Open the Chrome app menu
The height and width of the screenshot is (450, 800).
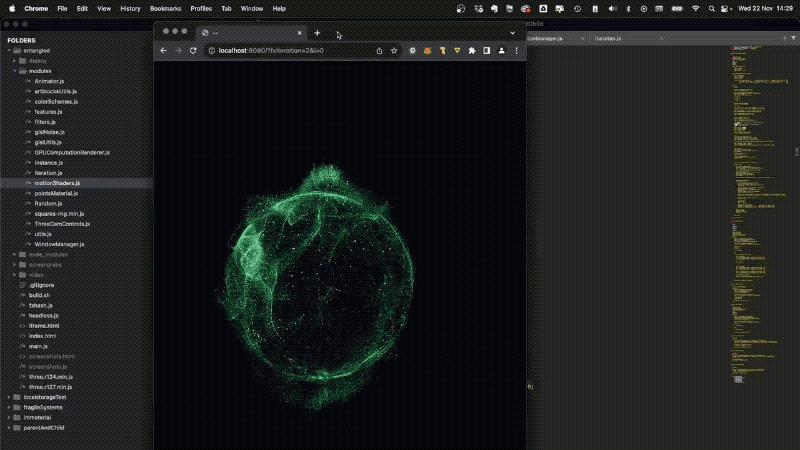[36, 9]
